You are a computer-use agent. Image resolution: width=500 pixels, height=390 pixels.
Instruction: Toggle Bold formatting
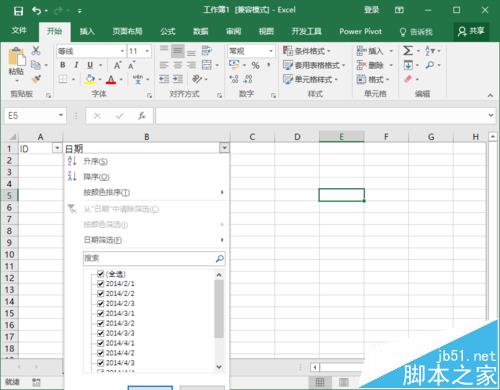point(63,65)
